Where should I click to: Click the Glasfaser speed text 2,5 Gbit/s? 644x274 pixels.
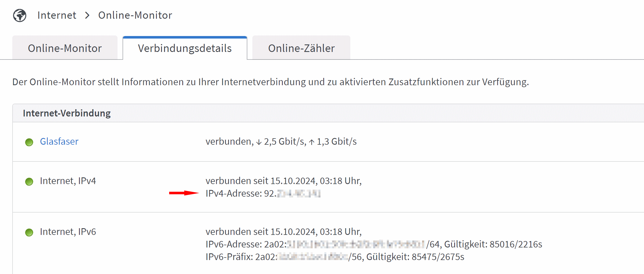coord(284,142)
